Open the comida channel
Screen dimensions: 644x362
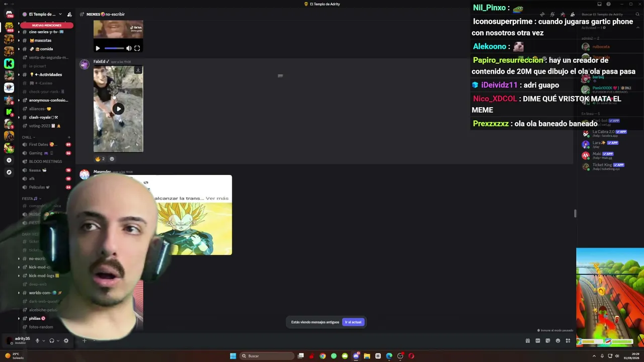46,49
